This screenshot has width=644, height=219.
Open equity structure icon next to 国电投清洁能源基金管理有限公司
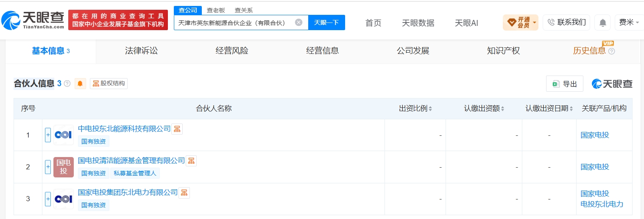pyautogui.click(x=191, y=161)
